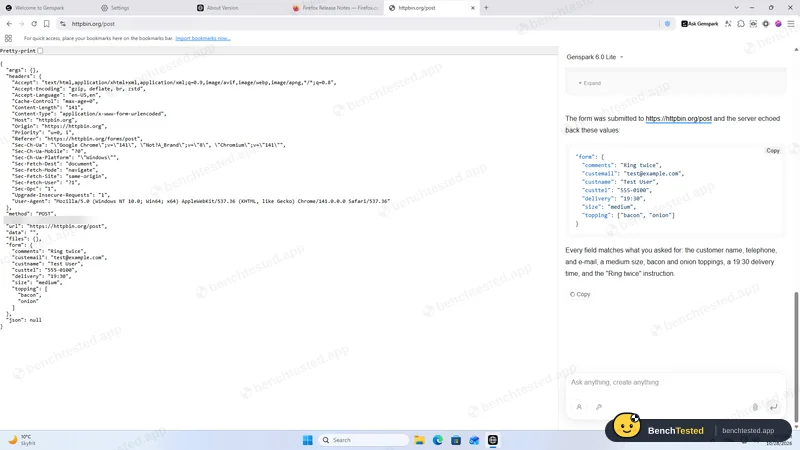Open the https://httpbin.org/post link in chat
The width and height of the screenshot is (800, 450).
[678, 118]
